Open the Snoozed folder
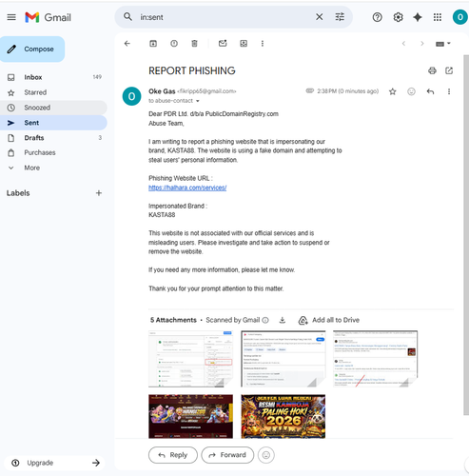The image size is (469, 476). coord(53,108)
